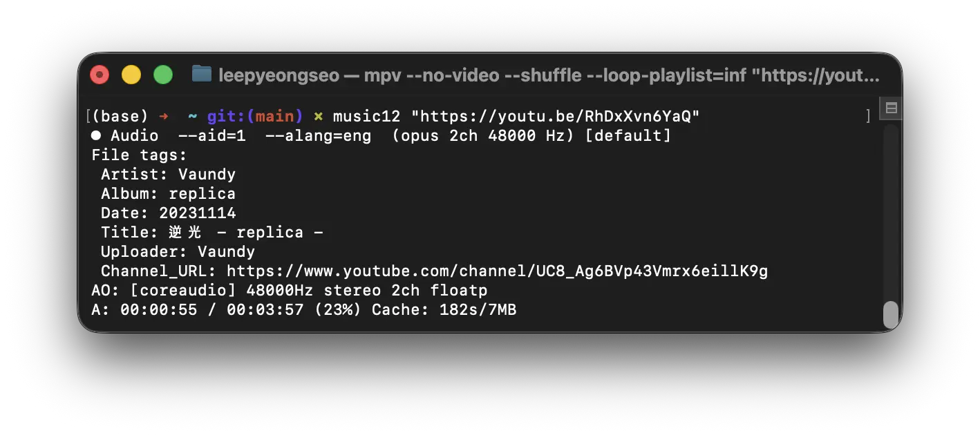Click the window title starting with leepyeongseo
980x435 pixels.
pyautogui.click(x=549, y=75)
